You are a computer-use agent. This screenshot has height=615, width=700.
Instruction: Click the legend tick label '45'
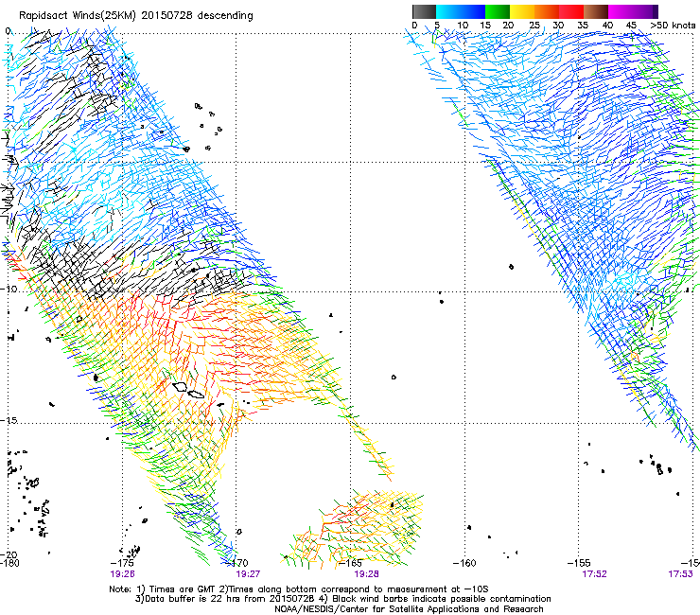coord(631,26)
